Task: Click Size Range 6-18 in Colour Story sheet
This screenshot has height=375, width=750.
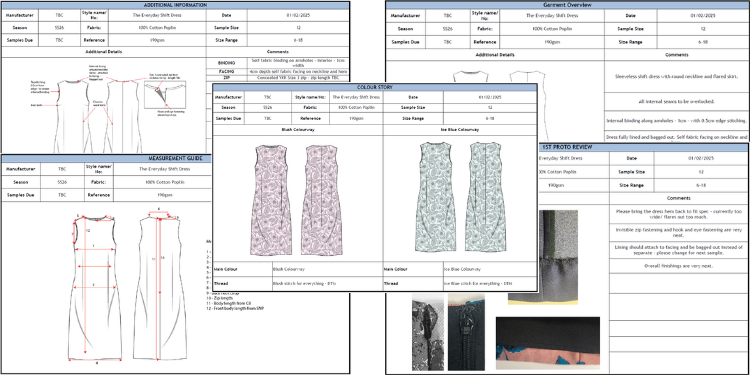Action: click(x=490, y=118)
